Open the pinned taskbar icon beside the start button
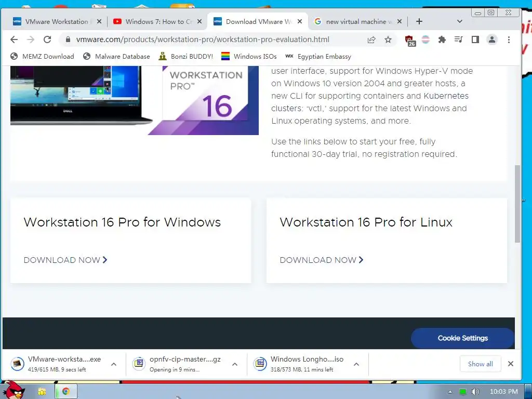Viewport: 532px width, 399px height. pyautogui.click(x=42, y=392)
